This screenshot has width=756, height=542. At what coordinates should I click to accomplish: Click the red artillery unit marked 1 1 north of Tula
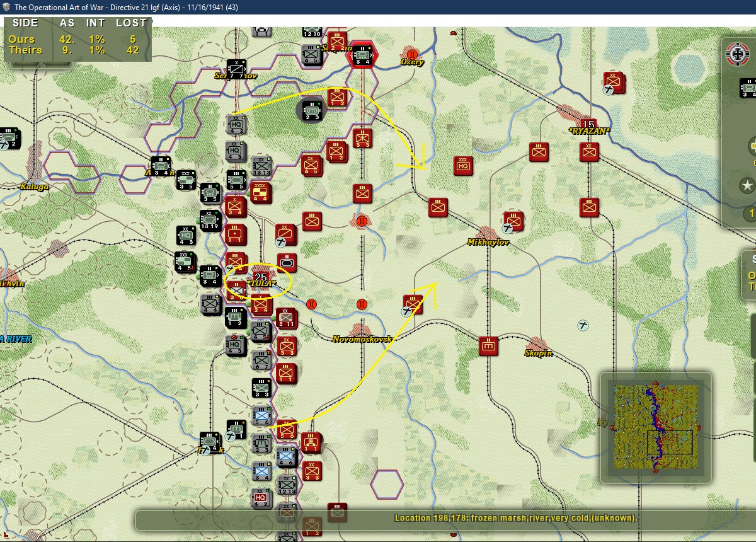236,234
